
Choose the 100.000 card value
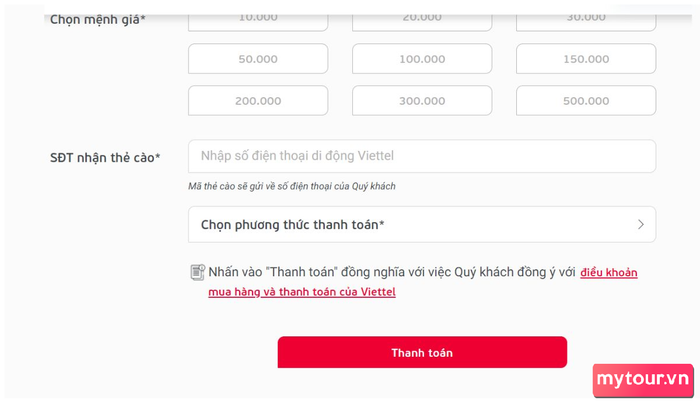tap(422, 59)
